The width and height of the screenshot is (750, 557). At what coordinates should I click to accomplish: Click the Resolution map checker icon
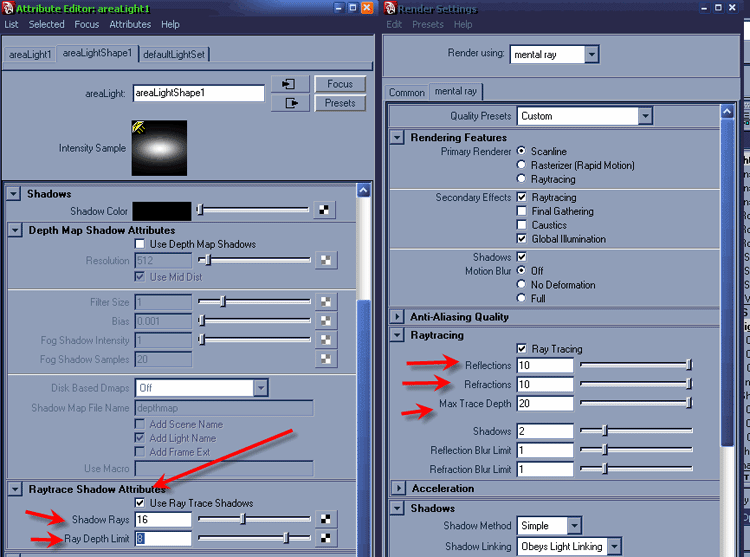click(x=326, y=261)
